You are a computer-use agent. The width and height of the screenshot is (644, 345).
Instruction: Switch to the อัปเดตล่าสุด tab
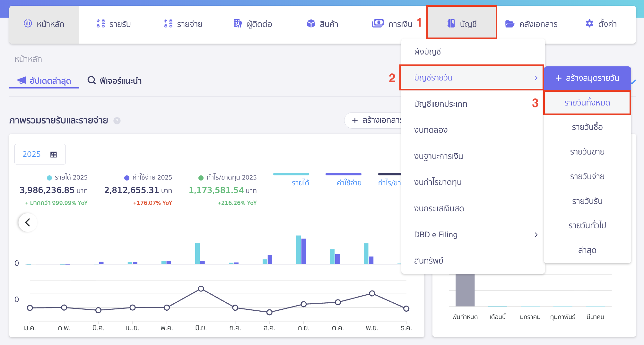[x=44, y=80]
